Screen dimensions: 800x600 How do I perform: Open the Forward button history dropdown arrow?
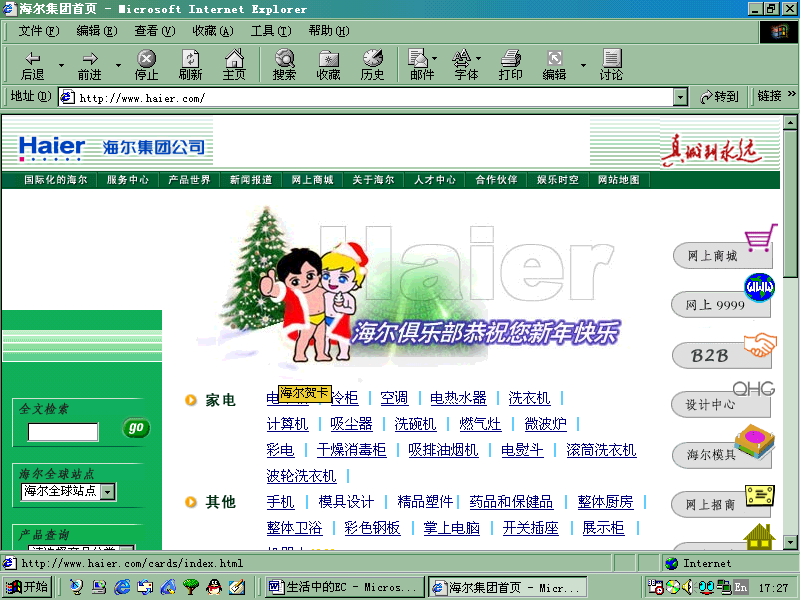(118, 65)
